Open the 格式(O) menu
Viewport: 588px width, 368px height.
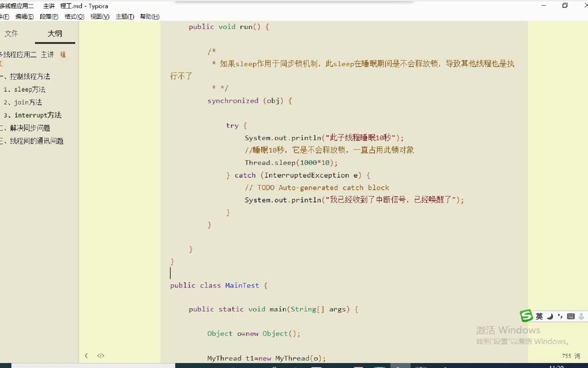75,17
